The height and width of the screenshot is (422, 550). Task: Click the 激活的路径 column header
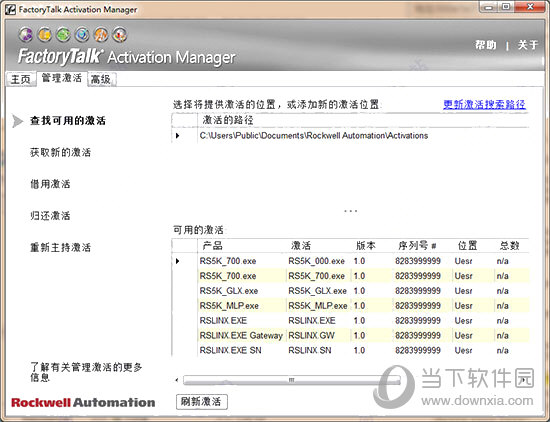coord(228,120)
